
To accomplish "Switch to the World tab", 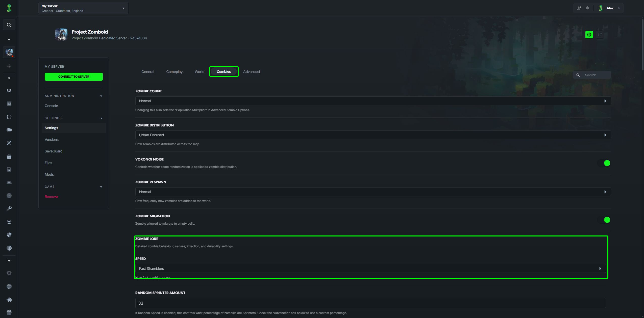I will 200,72.
